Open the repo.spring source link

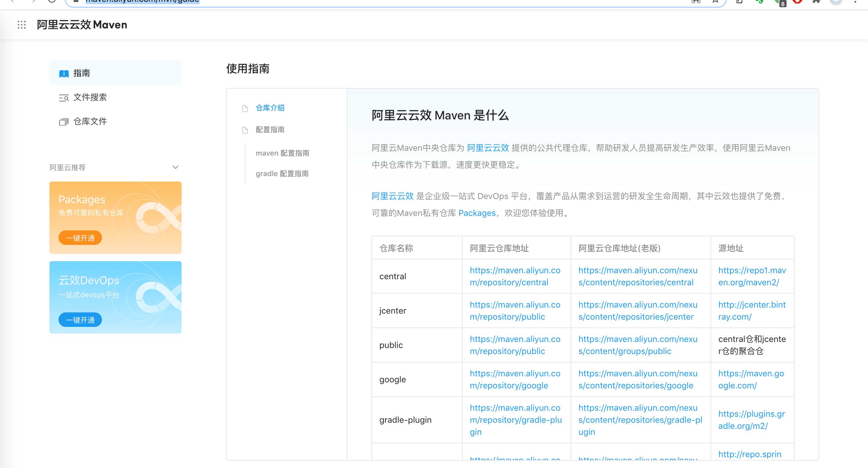coord(750,454)
